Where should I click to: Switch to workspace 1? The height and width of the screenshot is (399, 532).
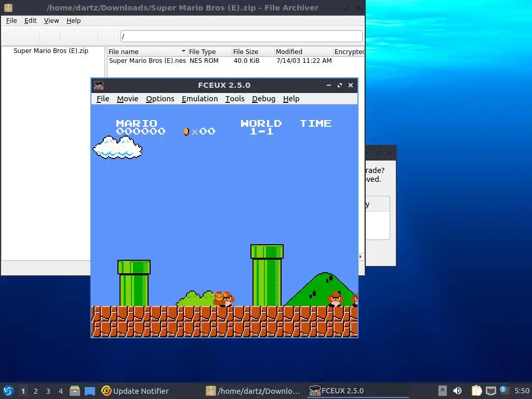click(23, 391)
